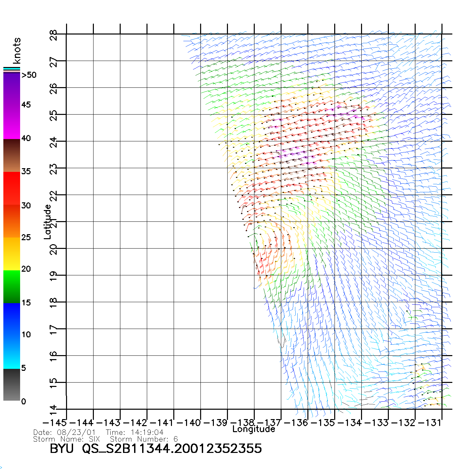The height and width of the screenshot is (469, 476).
Task: Click the 14 latitude tick label
Action: point(54,409)
